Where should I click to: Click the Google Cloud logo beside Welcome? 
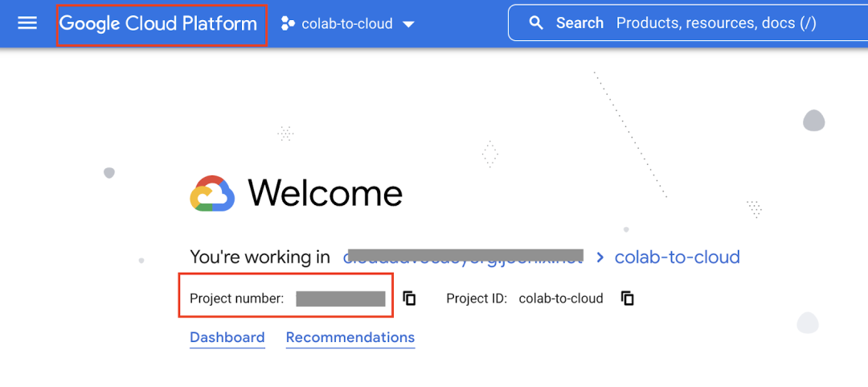pos(212,194)
